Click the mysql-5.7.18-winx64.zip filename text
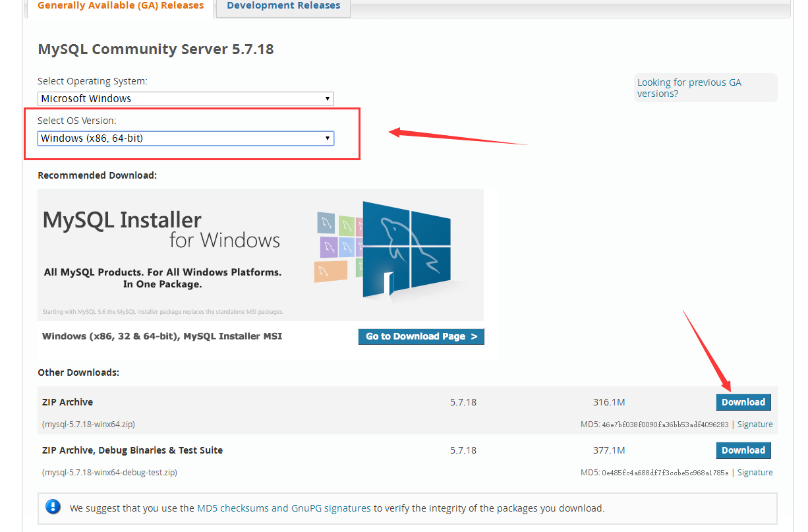Viewport: 808px width, 532px height. pyautogui.click(x=88, y=425)
